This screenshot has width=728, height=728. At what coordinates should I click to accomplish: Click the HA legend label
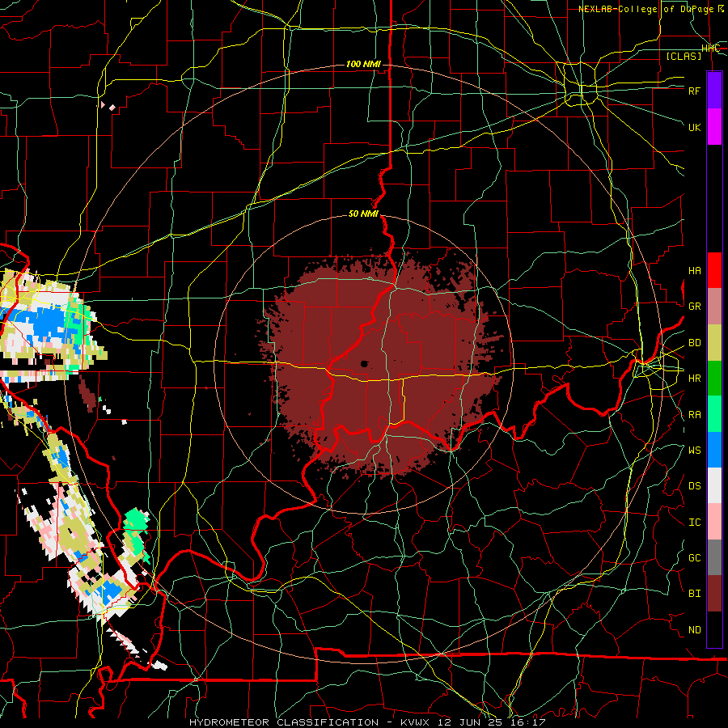pos(694,271)
